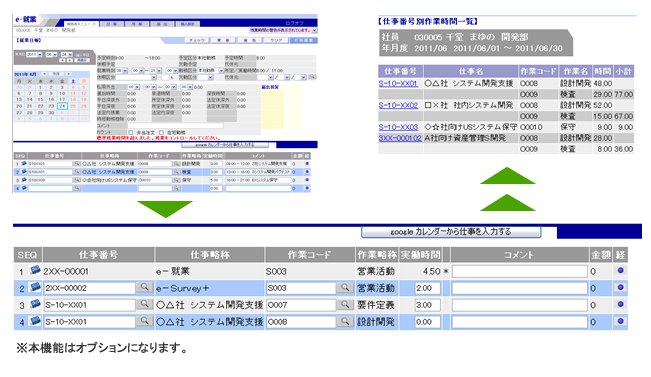The width and height of the screenshot is (651, 377).
Task: Open job link S-10-XX01 in the time list
Action: click(x=398, y=83)
